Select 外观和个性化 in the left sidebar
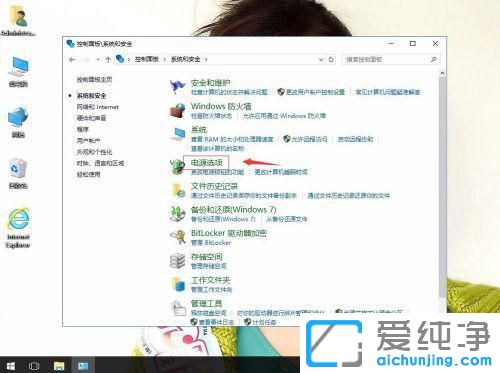Viewport: 500px width, 373px height. pos(94,152)
